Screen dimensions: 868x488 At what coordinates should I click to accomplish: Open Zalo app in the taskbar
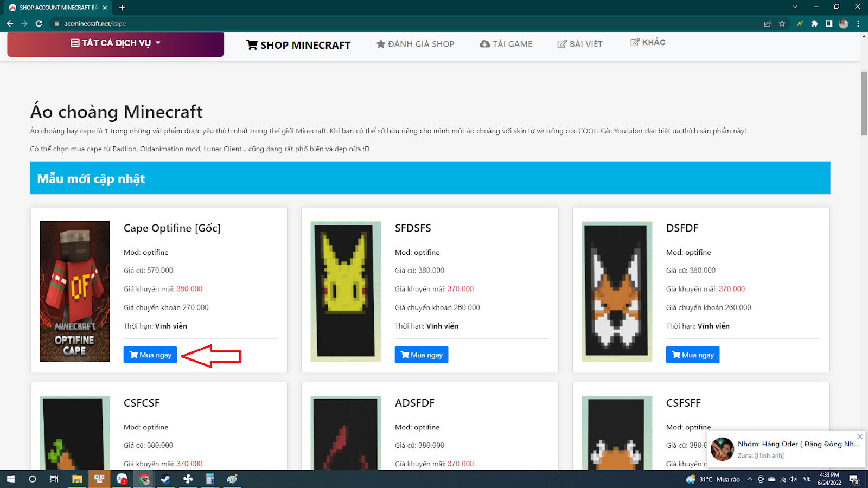pyautogui.click(x=122, y=479)
